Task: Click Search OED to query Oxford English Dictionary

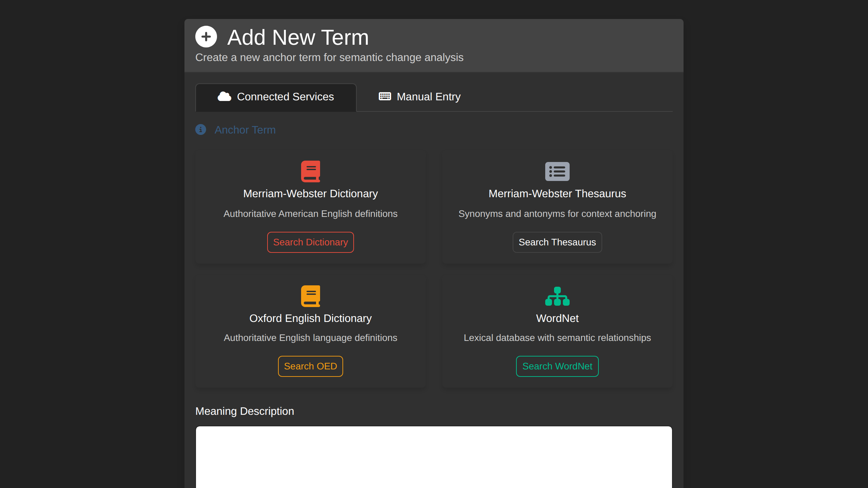Action: pyautogui.click(x=310, y=366)
